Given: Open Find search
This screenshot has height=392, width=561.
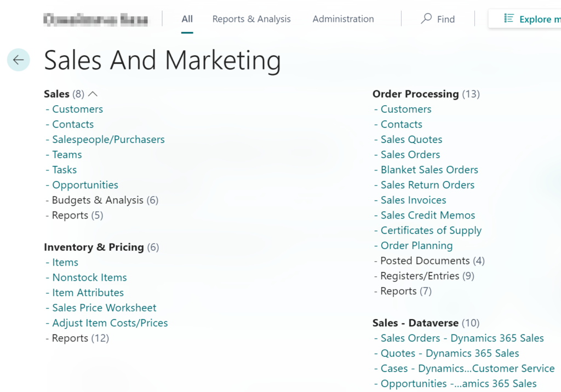Looking at the screenshot, I should 438,19.
